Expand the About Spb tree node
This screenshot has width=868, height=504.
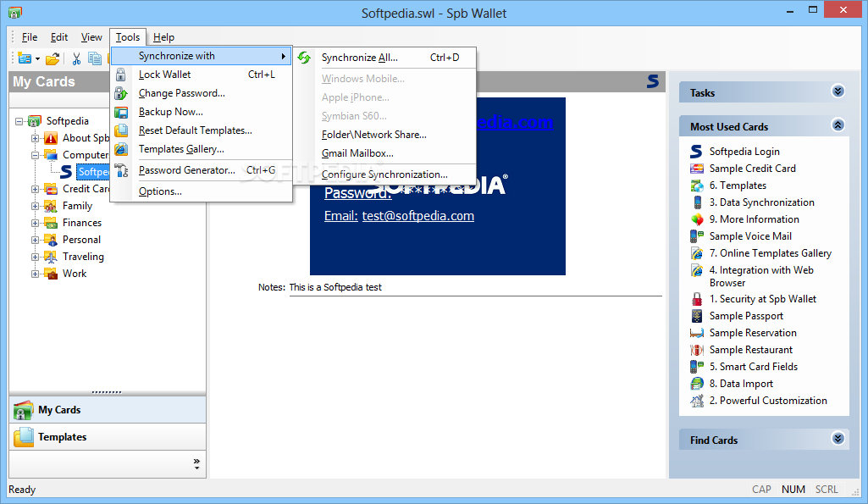(35, 138)
